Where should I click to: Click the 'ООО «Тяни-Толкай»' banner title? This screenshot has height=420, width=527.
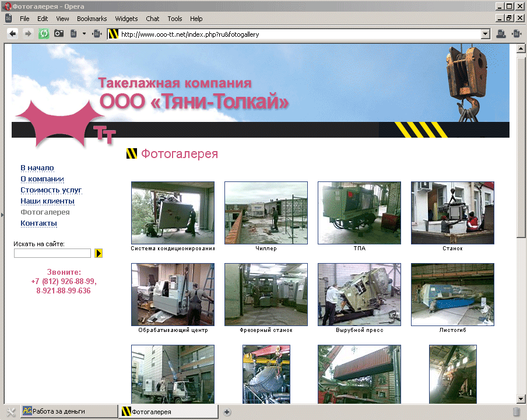(194, 101)
